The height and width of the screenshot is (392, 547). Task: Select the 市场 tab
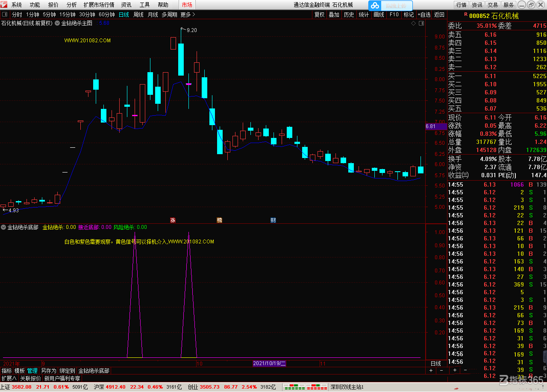[x=187, y=5]
